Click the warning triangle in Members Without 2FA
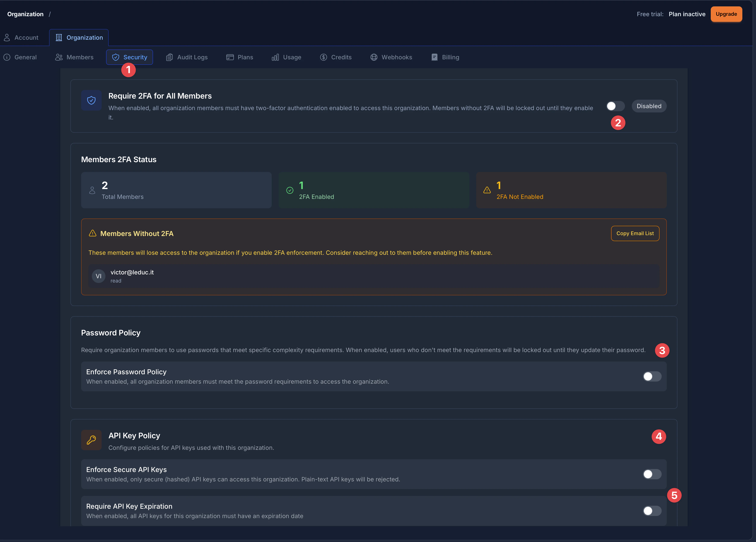The width and height of the screenshot is (756, 542). pyautogui.click(x=93, y=233)
